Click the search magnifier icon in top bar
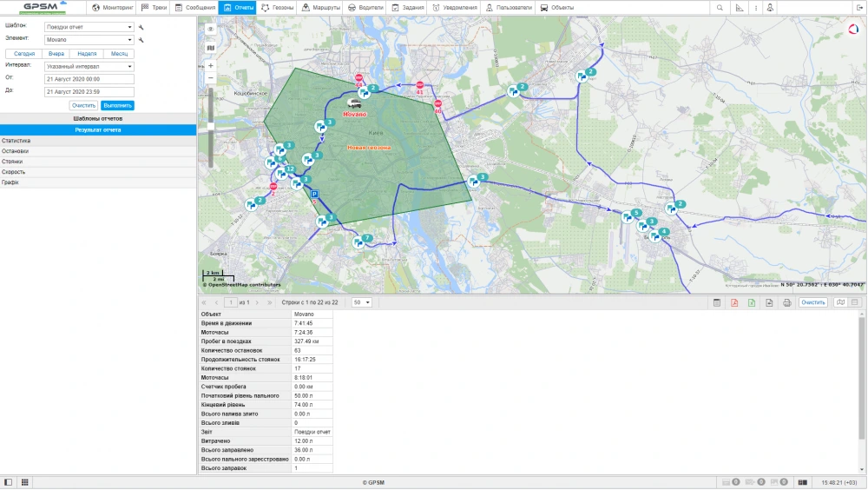This screenshot has width=868, height=490. 720,7
